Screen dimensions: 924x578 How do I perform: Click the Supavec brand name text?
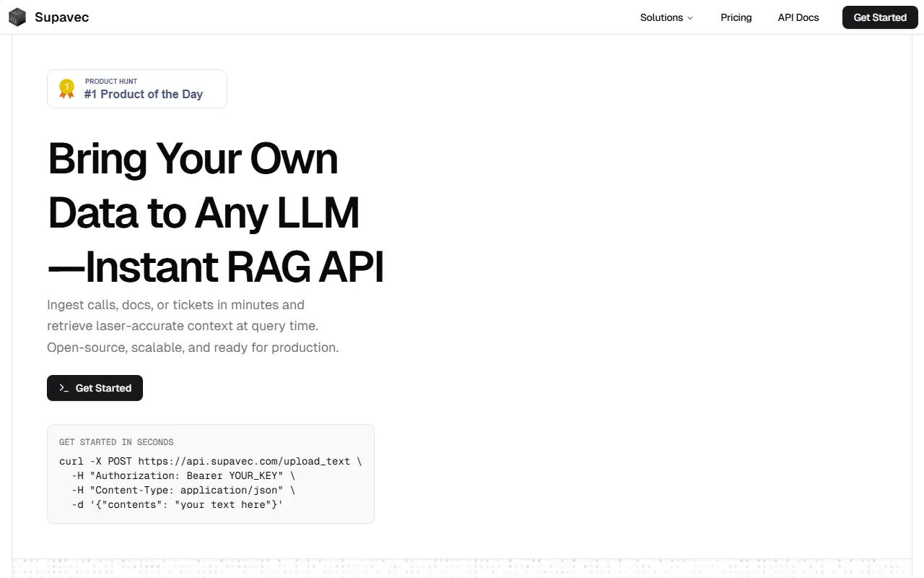pyautogui.click(x=62, y=17)
